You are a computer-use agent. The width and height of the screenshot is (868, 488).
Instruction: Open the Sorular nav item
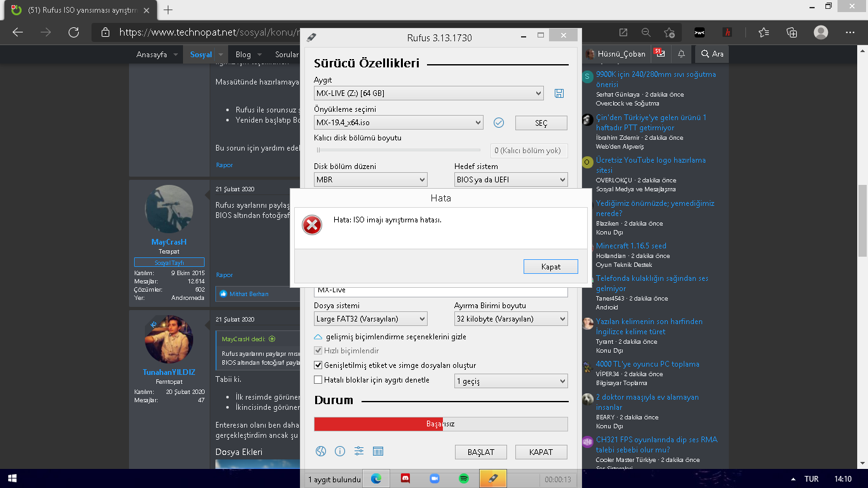[x=287, y=55]
